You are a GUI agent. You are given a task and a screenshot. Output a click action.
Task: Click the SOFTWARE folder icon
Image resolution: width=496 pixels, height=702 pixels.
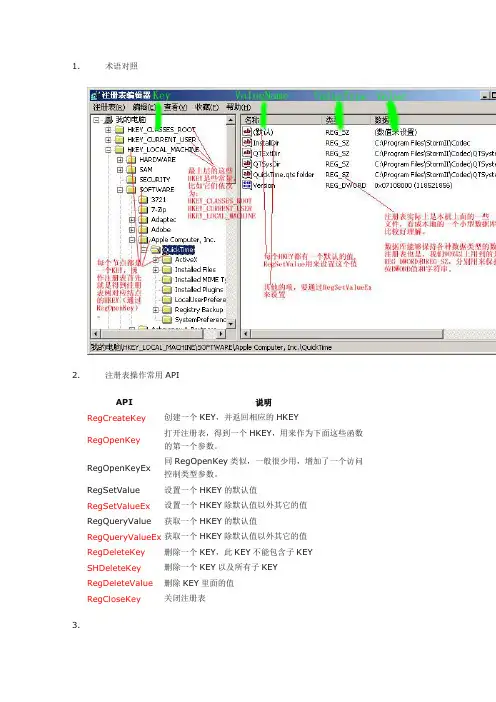pos(131,190)
